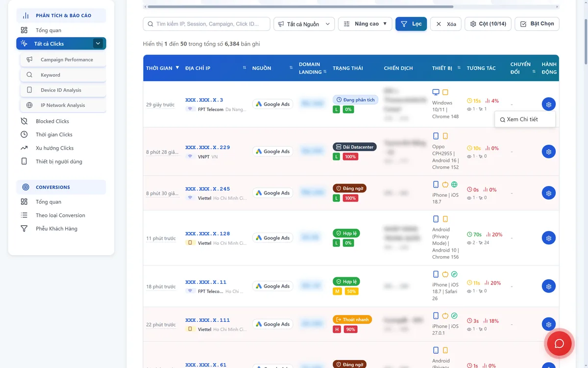Open Campaign Performance submenu item

[x=63, y=59]
